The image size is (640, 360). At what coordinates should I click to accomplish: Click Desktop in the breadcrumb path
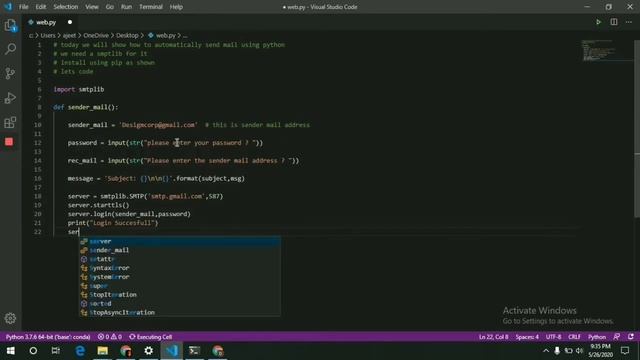click(x=127, y=36)
